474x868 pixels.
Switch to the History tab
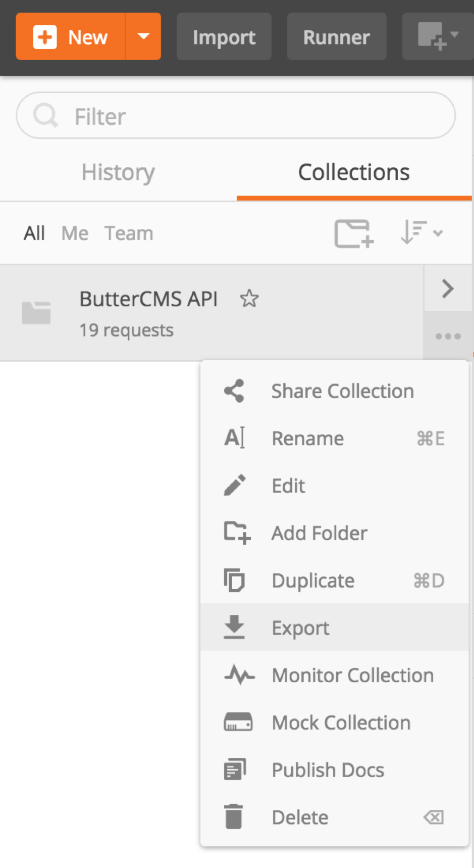pos(118,172)
